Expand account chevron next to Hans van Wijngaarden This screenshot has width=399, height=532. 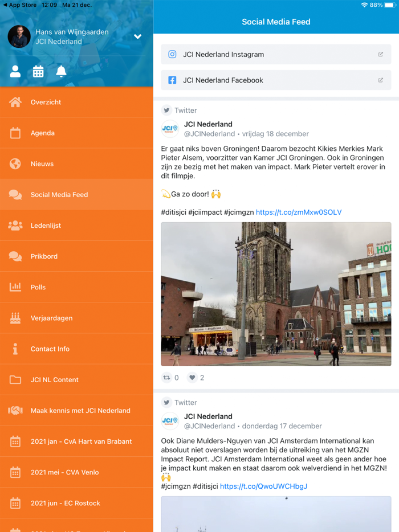(137, 36)
